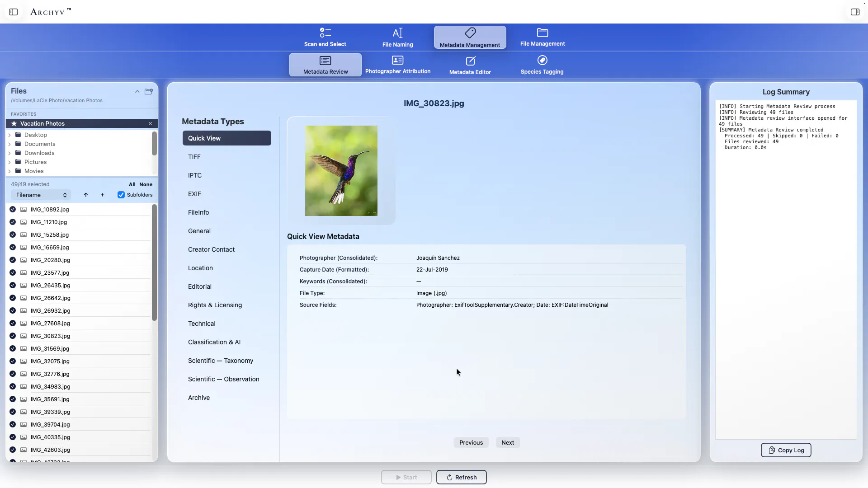Expand the Documents folder

point(9,144)
